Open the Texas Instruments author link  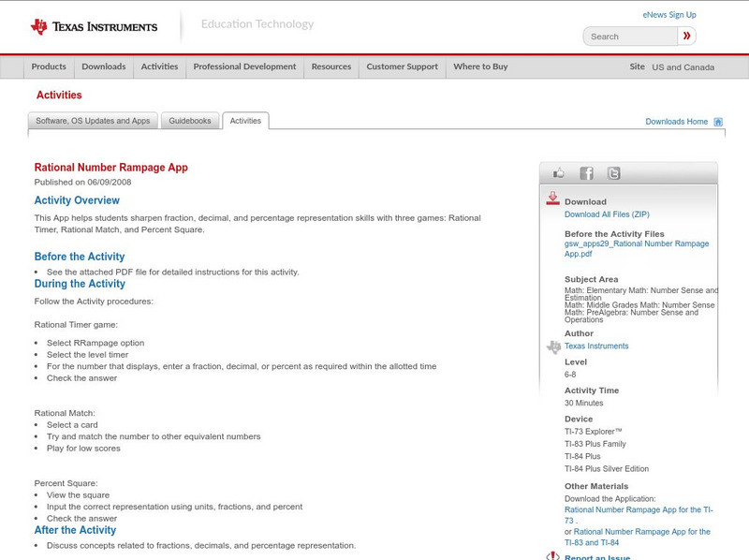(596, 346)
